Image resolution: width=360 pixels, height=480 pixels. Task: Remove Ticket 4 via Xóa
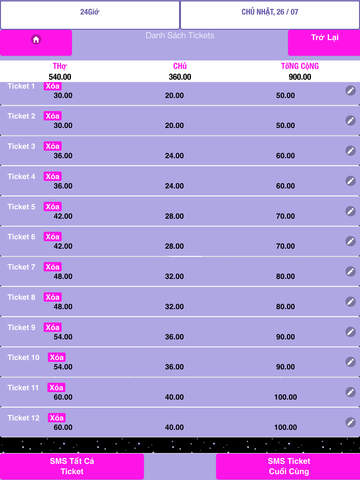[x=52, y=176]
